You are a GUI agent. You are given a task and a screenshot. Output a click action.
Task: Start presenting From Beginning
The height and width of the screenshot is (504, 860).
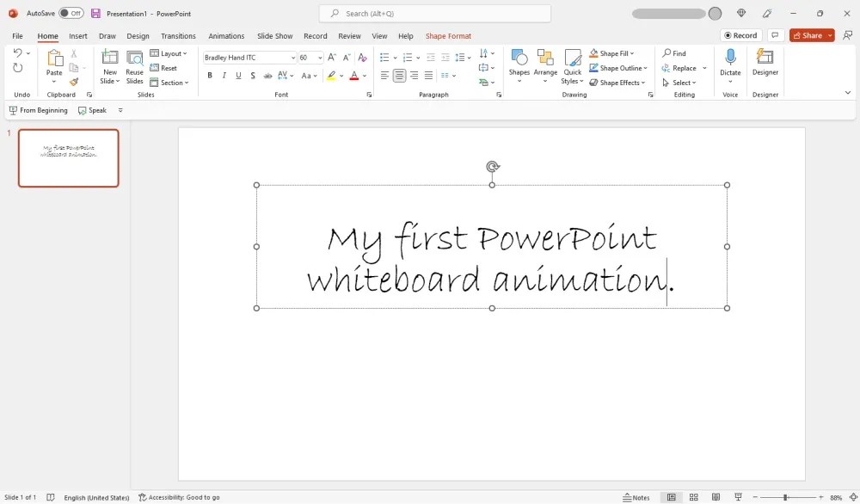point(38,109)
